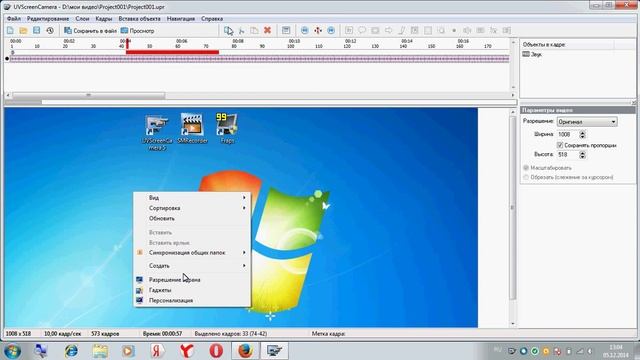Click status text Время: 00:00:57

162,333
